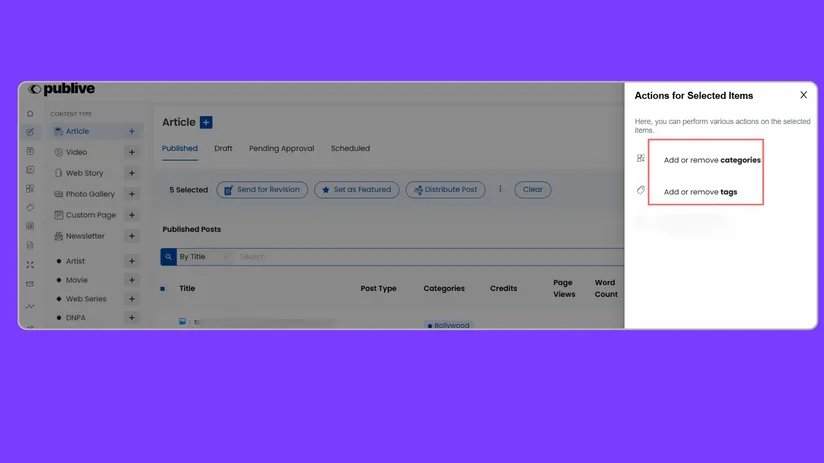The height and width of the screenshot is (463, 824).
Task: Add new Video via sidebar plus
Action: 132,152
